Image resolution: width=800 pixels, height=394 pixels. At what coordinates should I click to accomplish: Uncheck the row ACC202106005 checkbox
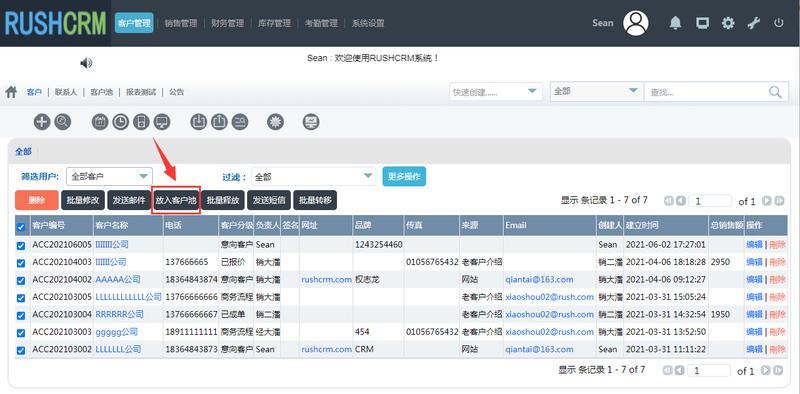(x=21, y=245)
